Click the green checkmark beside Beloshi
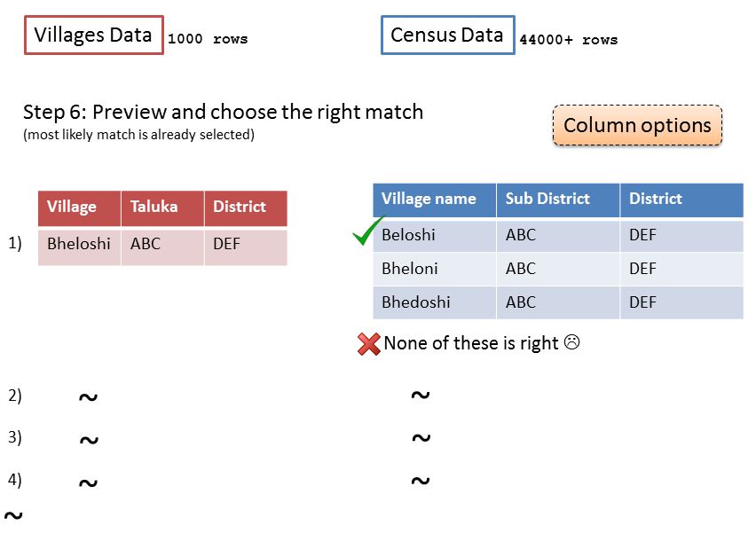Screen dimensions: 756x541 pyautogui.click(x=369, y=231)
